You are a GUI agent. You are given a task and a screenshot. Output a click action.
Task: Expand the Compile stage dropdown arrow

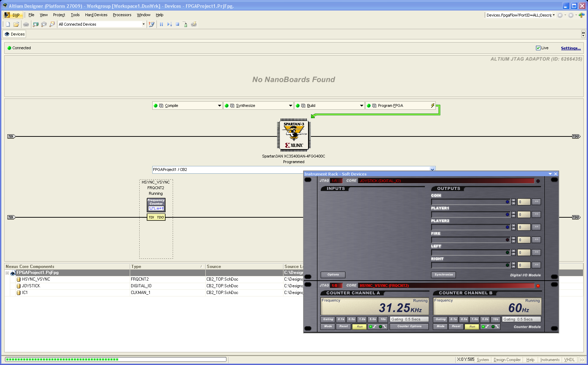pyautogui.click(x=219, y=105)
